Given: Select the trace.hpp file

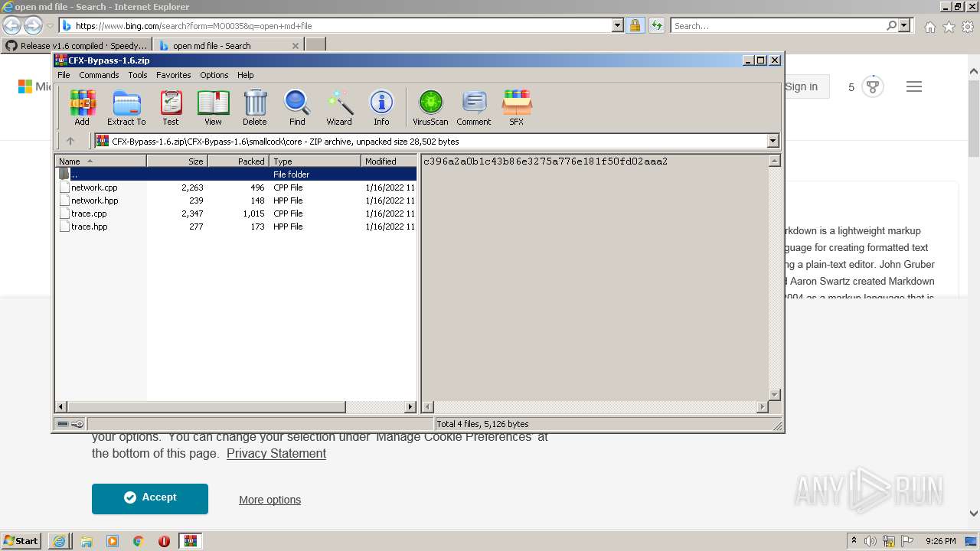Looking at the screenshot, I should [89, 227].
